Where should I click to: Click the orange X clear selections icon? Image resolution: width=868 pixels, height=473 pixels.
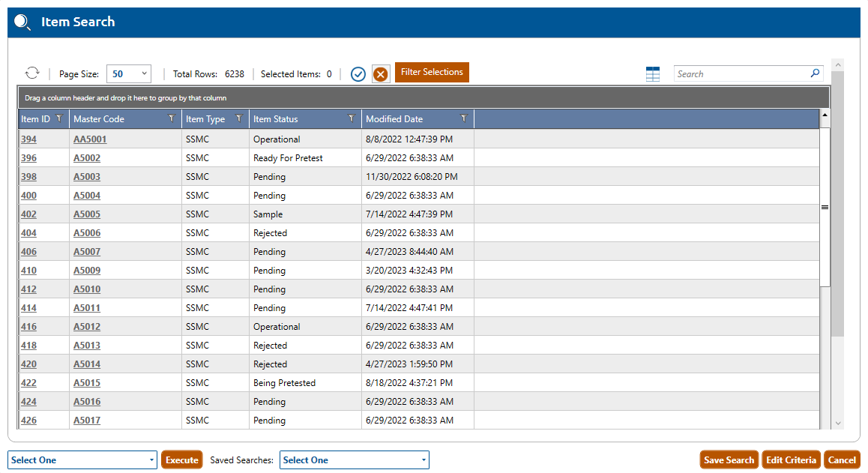pos(381,74)
